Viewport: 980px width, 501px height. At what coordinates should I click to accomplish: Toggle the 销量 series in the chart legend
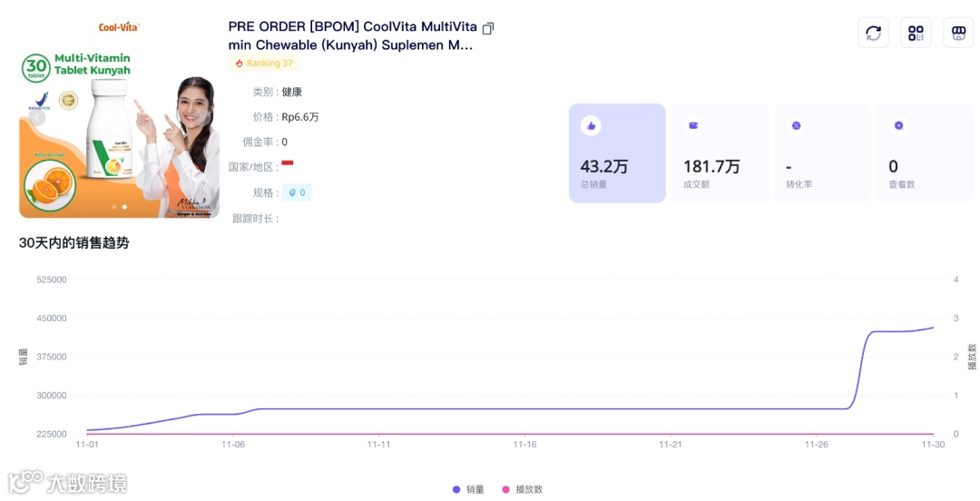(468, 489)
